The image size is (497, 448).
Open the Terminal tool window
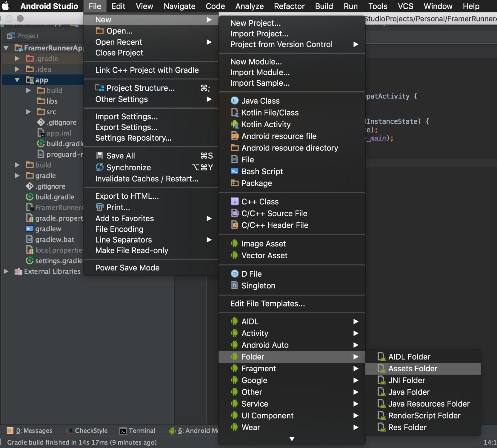pyautogui.click(x=137, y=431)
